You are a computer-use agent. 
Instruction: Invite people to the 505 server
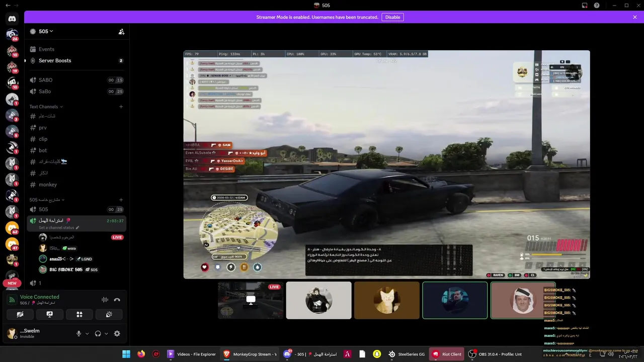click(121, 31)
